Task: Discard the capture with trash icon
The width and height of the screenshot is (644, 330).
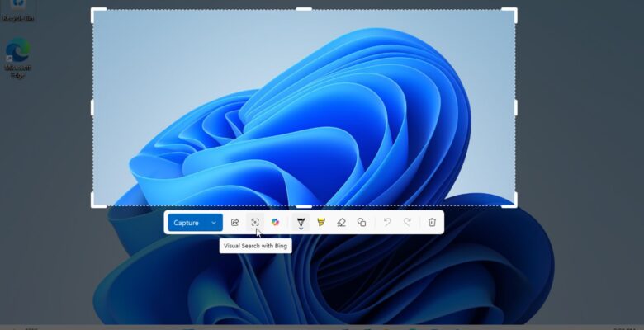Action: coord(432,223)
